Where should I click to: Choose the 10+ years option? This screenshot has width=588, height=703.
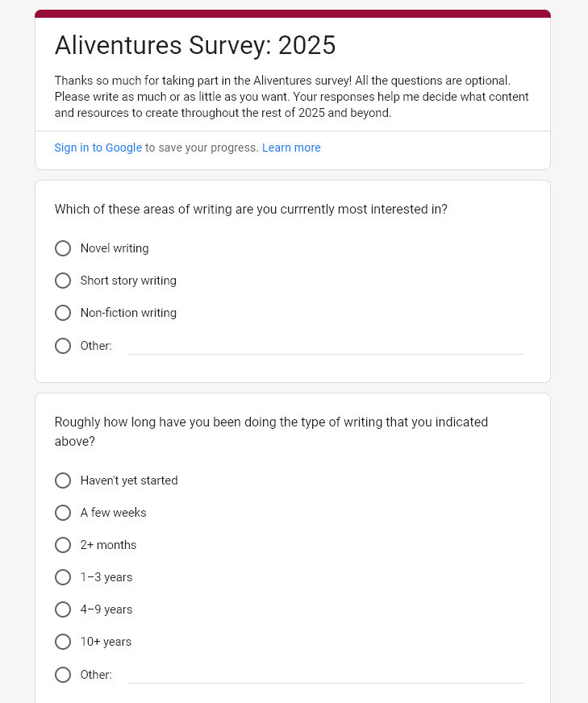tap(63, 642)
